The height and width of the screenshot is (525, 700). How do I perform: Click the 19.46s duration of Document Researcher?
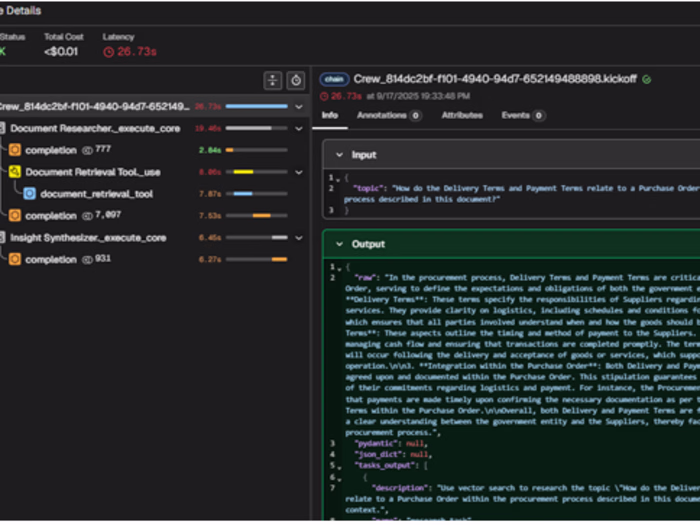[208, 129]
